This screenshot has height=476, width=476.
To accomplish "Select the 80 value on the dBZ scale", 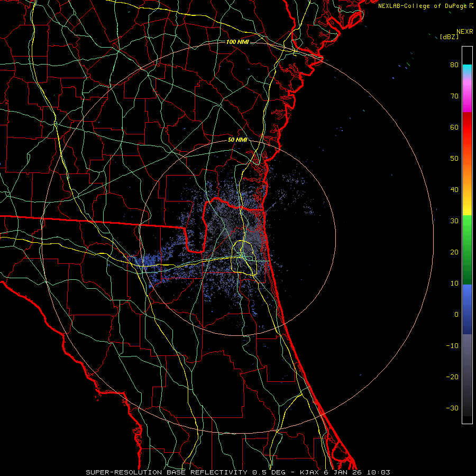I will [454, 65].
